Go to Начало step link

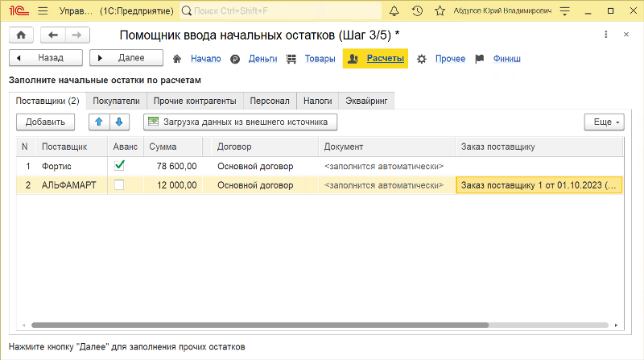206,59
